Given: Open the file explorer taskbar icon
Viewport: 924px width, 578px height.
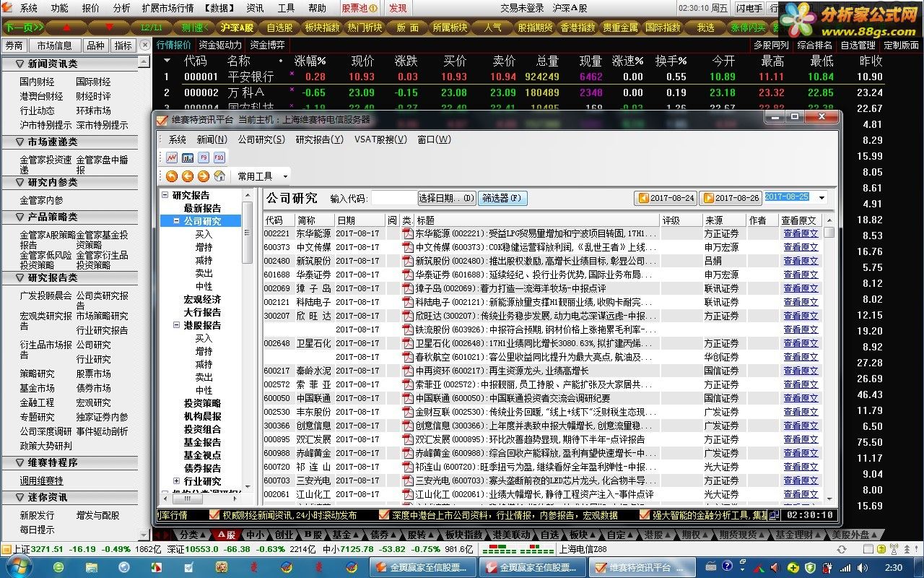Looking at the screenshot, I should click(91, 568).
